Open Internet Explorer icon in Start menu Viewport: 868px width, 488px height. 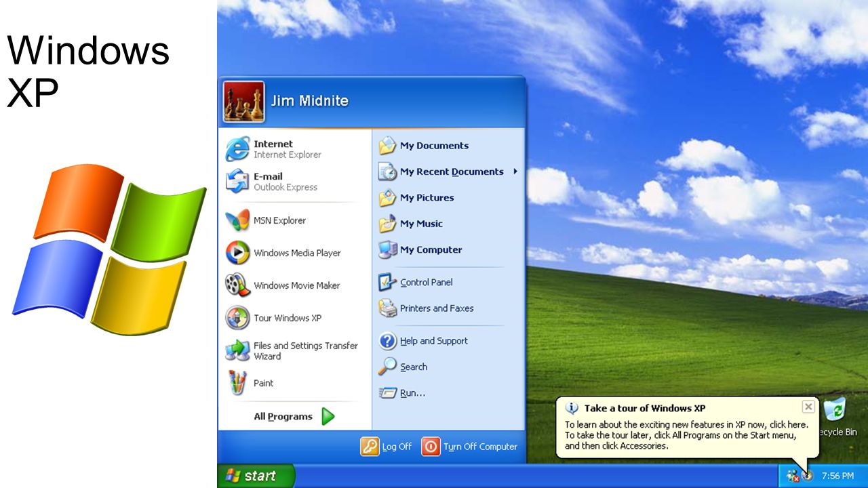tap(237, 149)
